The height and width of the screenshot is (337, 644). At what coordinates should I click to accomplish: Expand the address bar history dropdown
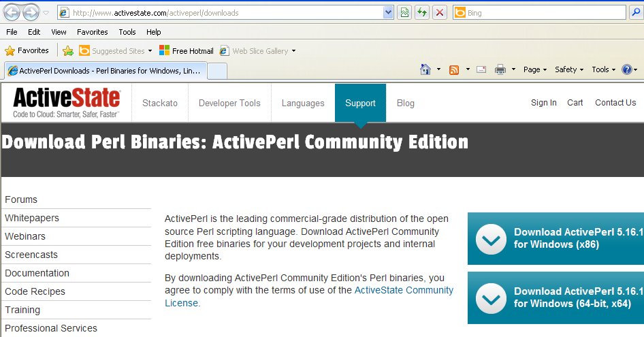click(388, 13)
